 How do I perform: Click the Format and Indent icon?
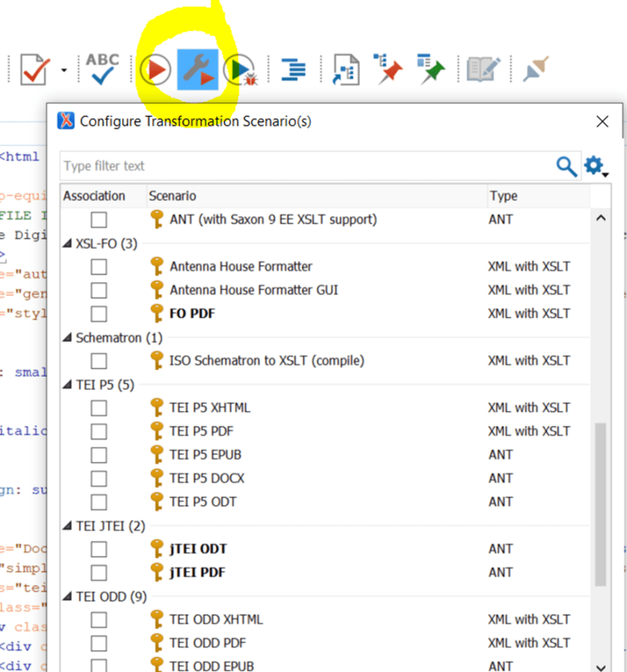pyautogui.click(x=293, y=70)
